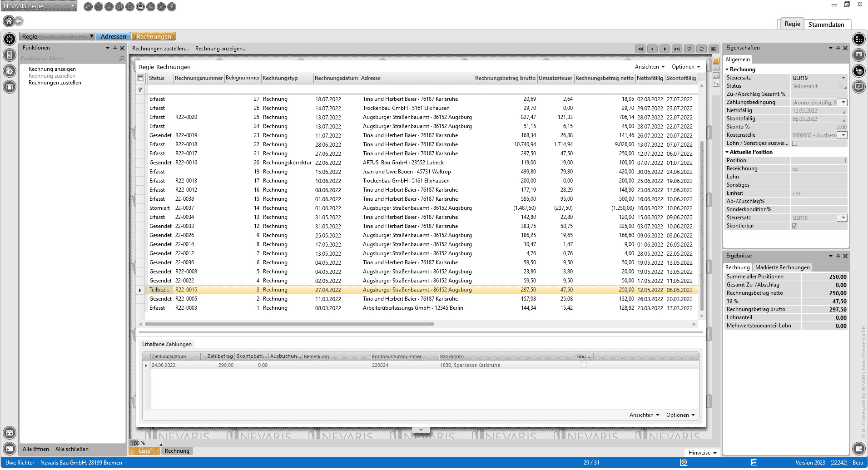This screenshot has width=868, height=470.
Task: Click the lightning bolt icon in top toolbar
Action: 172,7
